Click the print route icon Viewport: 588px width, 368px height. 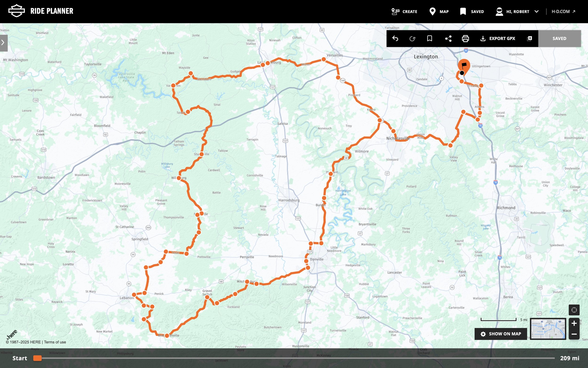[465, 38]
